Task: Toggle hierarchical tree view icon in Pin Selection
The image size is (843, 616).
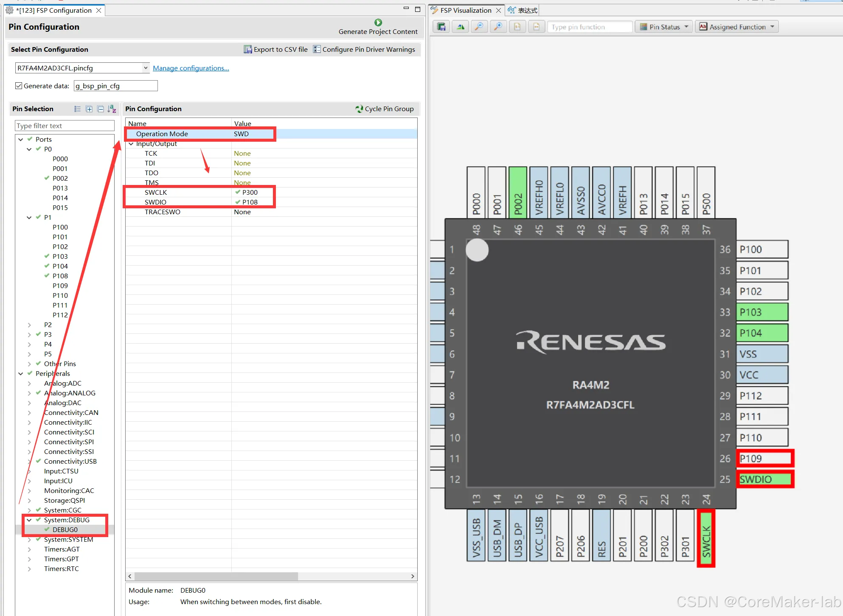Action: pyautogui.click(x=77, y=109)
